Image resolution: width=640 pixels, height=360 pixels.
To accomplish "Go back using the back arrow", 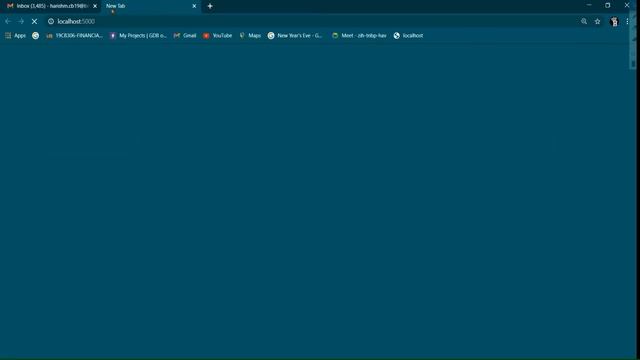I will (x=8, y=21).
